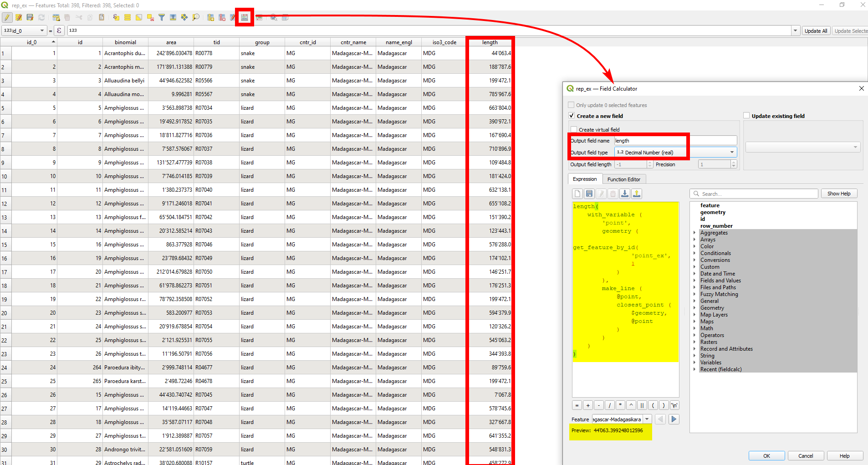Select feature item in function list
868x465 pixels.
click(710, 205)
